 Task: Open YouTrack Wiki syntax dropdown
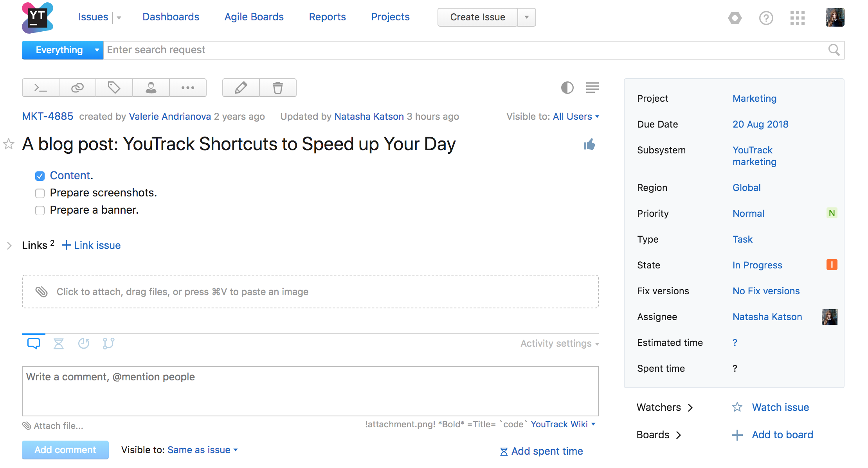tap(563, 424)
